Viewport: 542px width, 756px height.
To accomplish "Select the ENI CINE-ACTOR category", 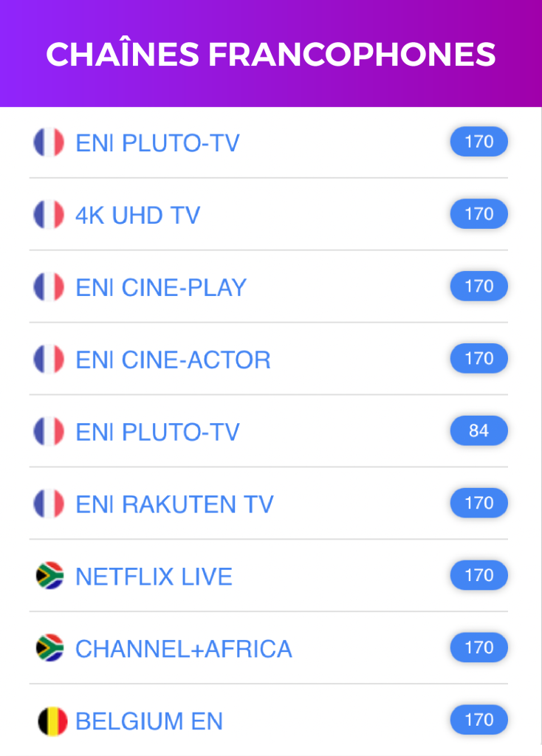I will tap(173, 360).
